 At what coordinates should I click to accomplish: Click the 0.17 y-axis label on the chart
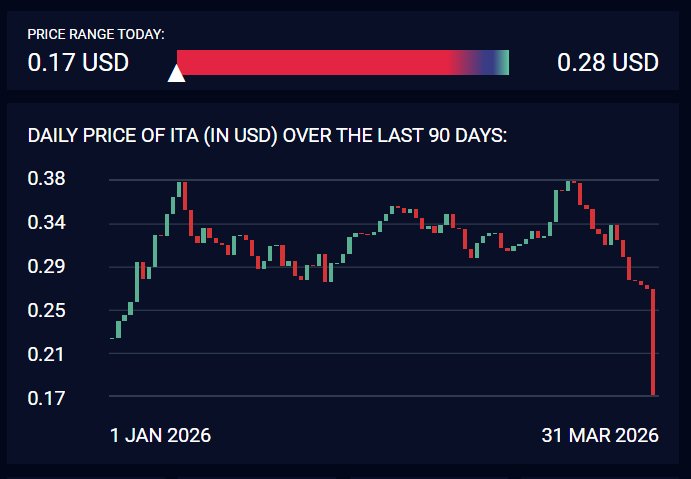[x=46, y=398]
